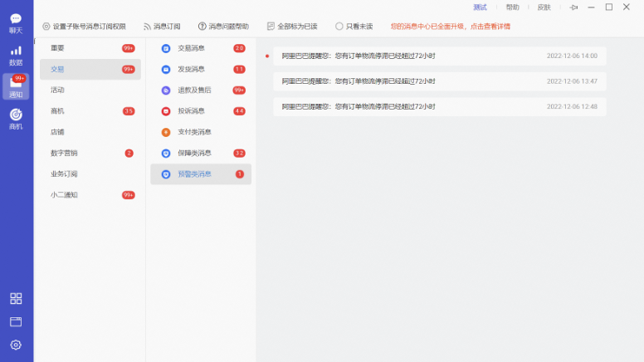Image resolution: width=644 pixels, height=362 pixels.
Task: Click the 支付类消息 label text
Action: pyautogui.click(x=194, y=132)
